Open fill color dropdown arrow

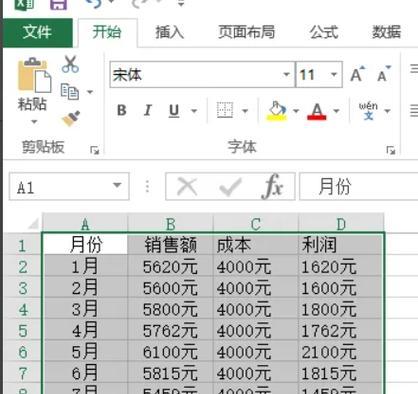pos(296,111)
